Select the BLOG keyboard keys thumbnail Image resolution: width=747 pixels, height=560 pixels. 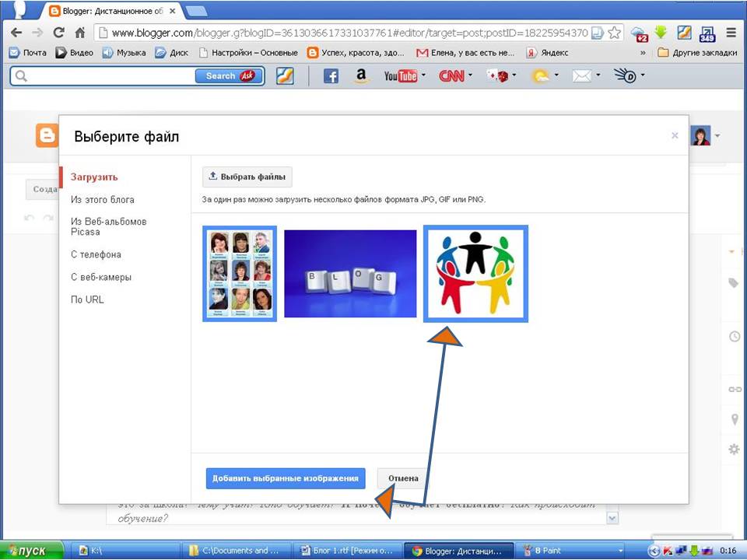point(350,274)
